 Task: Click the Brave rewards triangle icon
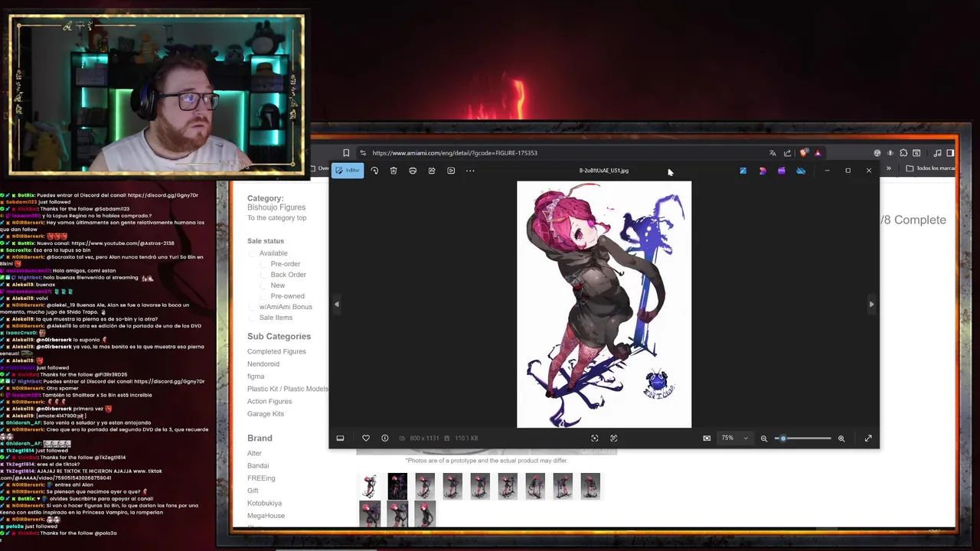818,153
